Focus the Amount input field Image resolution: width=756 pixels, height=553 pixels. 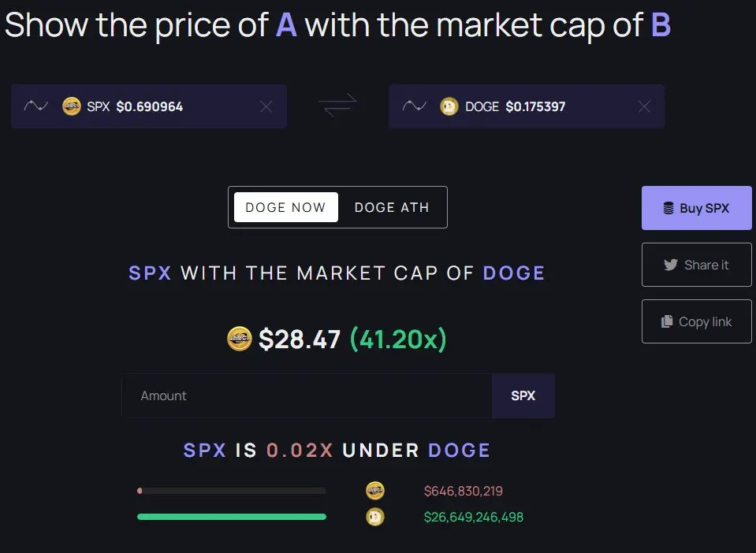[307, 395]
